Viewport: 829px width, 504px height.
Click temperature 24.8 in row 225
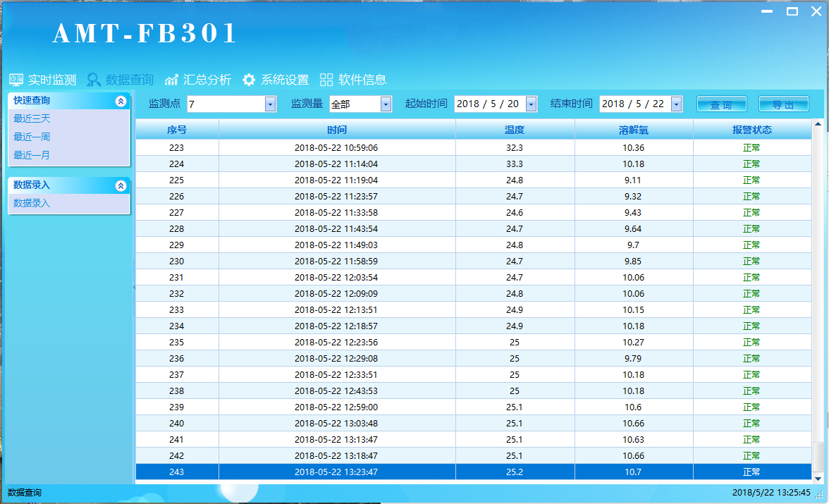point(515,180)
